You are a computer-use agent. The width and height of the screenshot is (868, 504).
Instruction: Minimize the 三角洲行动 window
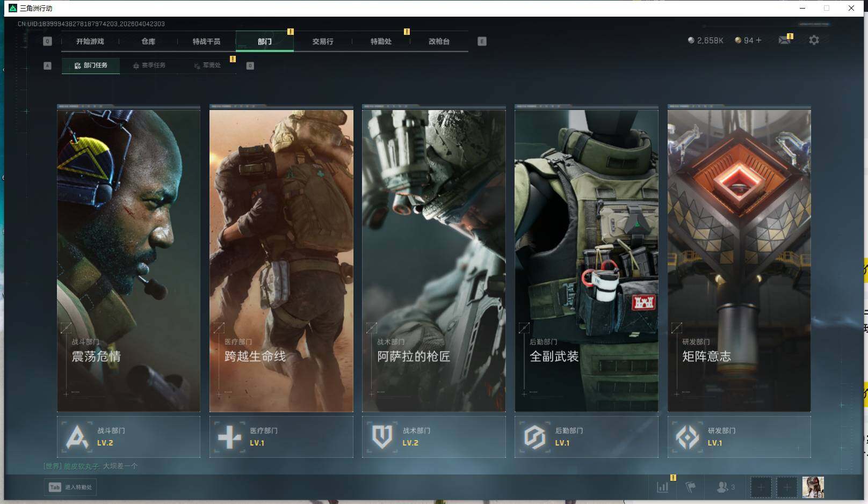[x=802, y=8]
